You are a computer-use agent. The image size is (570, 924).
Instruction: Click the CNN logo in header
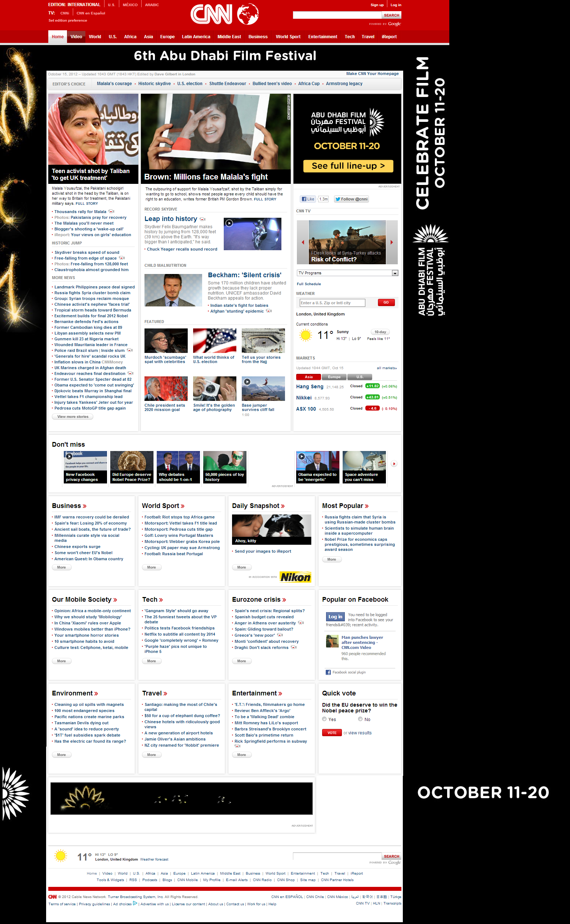211,14
